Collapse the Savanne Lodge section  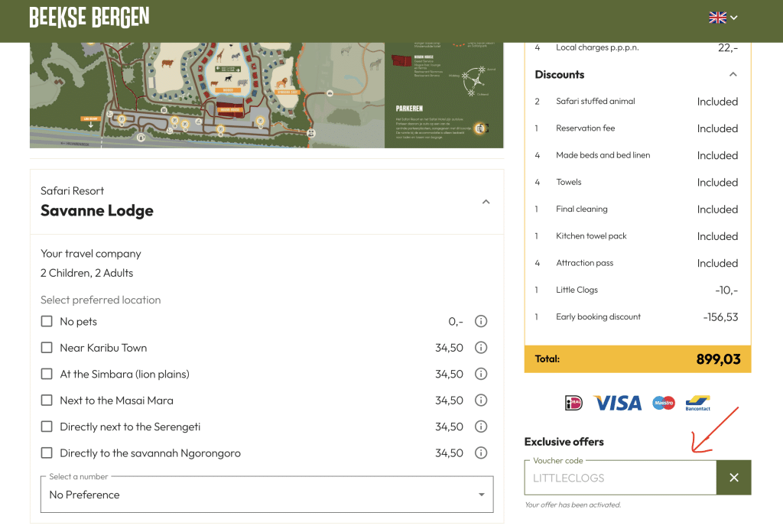[x=486, y=202]
